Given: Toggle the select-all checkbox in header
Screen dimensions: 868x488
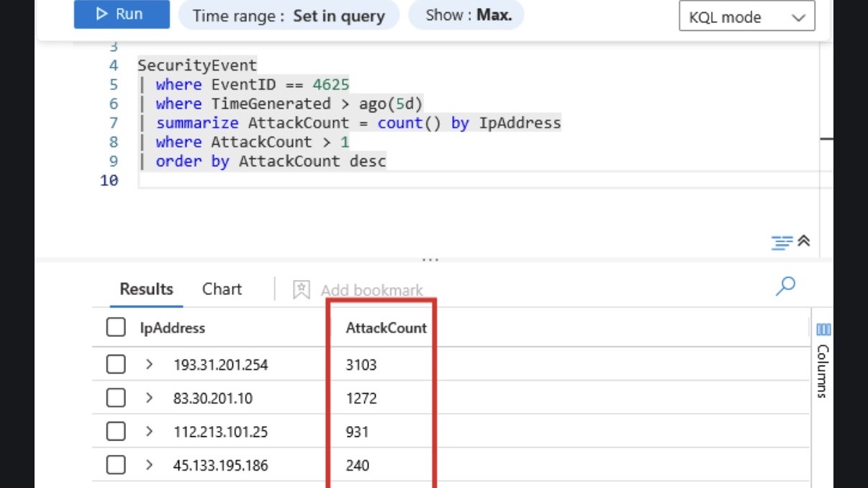Looking at the screenshot, I should pos(116,328).
